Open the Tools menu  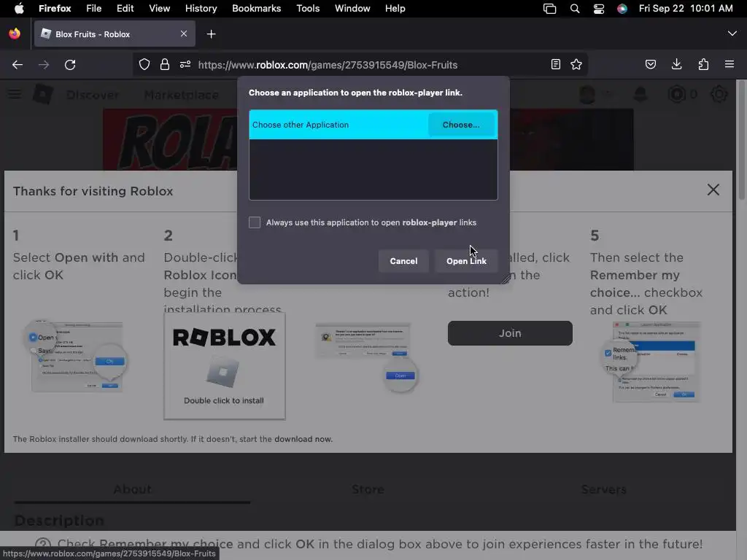[308, 8]
